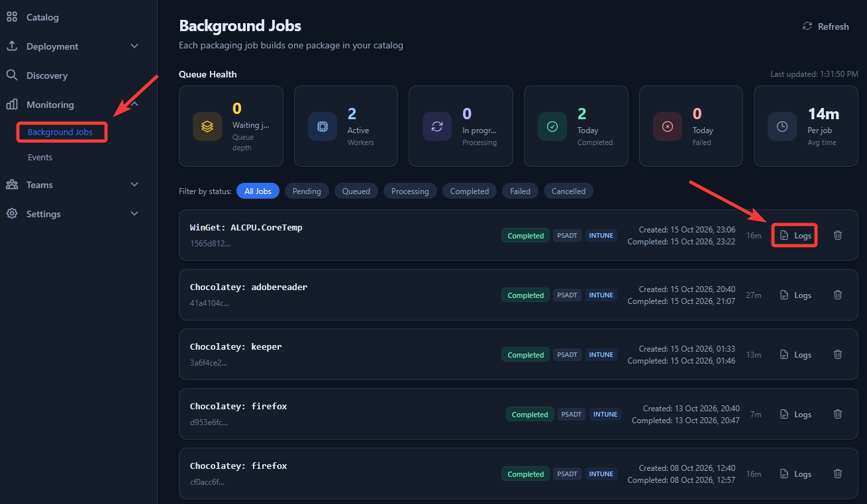This screenshot has height=504, width=867.
Task: View Logs for Chocolatey adobereader job
Action: [x=795, y=295]
